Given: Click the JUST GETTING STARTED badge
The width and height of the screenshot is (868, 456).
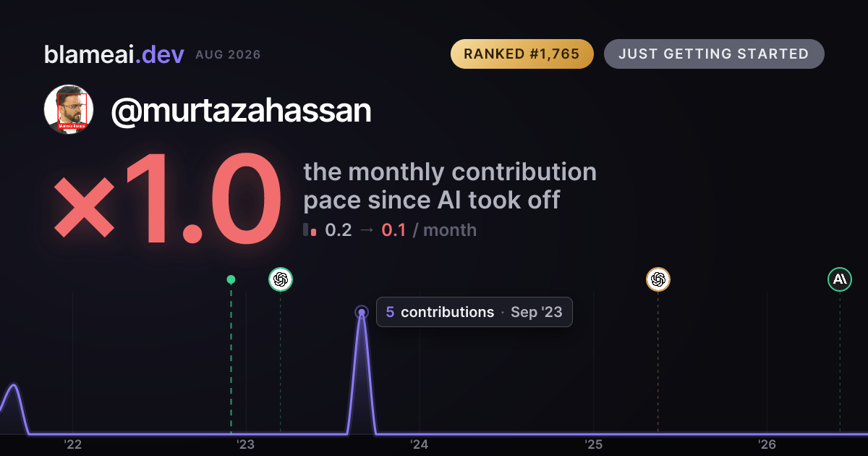Looking at the screenshot, I should tap(714, 54).
